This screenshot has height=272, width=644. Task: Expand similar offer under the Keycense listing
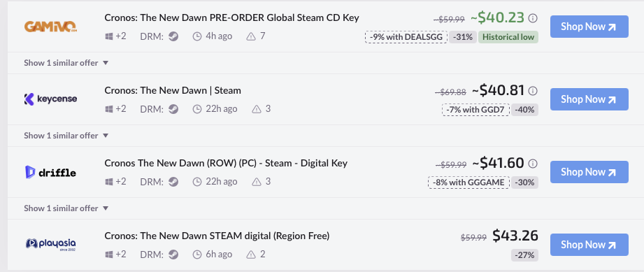coord(66,136)
